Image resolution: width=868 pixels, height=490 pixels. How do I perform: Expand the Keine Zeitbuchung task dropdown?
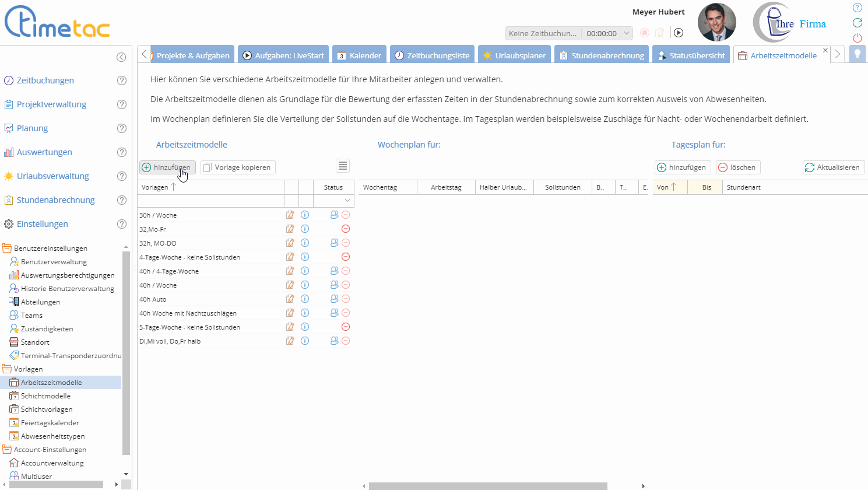click(627, 33)
